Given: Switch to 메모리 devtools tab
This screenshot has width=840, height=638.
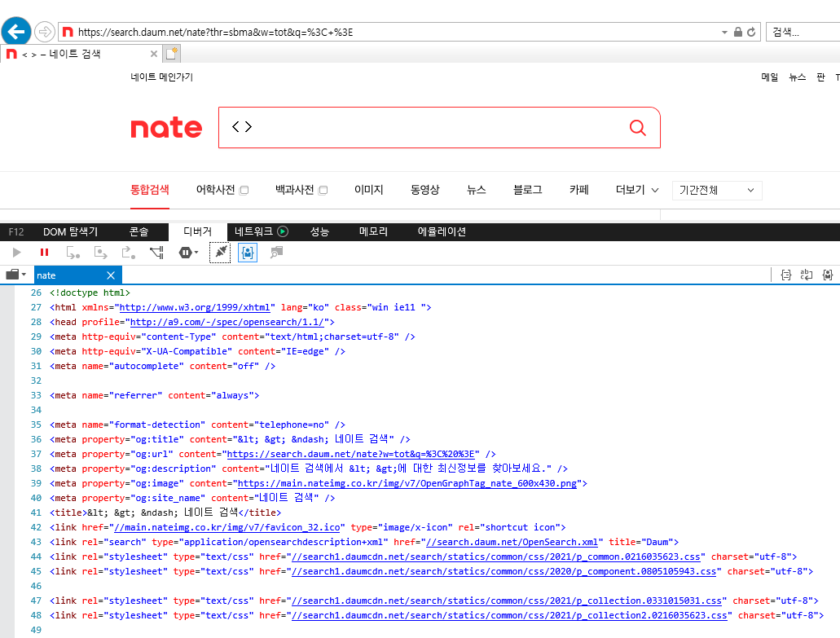Looking at the screenshot, I should [x=373, y=232].
